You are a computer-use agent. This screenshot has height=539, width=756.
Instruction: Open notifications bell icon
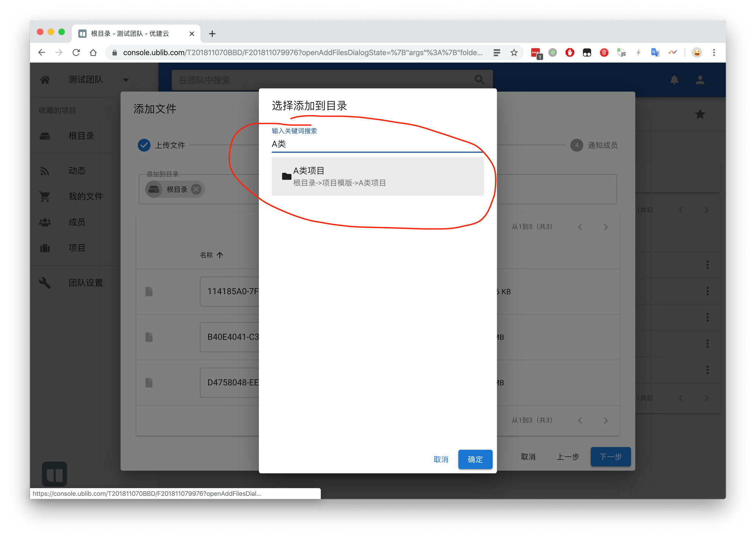pyautogui.click(x=674, y=80)
